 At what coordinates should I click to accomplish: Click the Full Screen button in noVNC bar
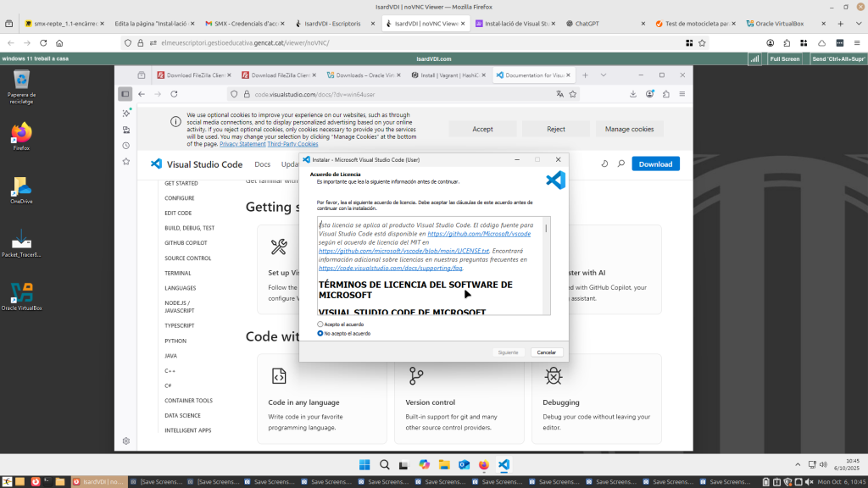tap(784, 59)
